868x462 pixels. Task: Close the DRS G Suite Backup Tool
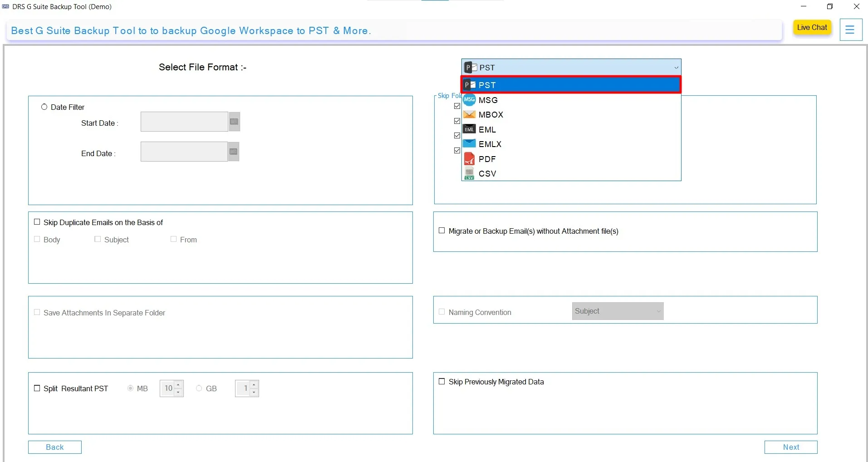point(856,6)
